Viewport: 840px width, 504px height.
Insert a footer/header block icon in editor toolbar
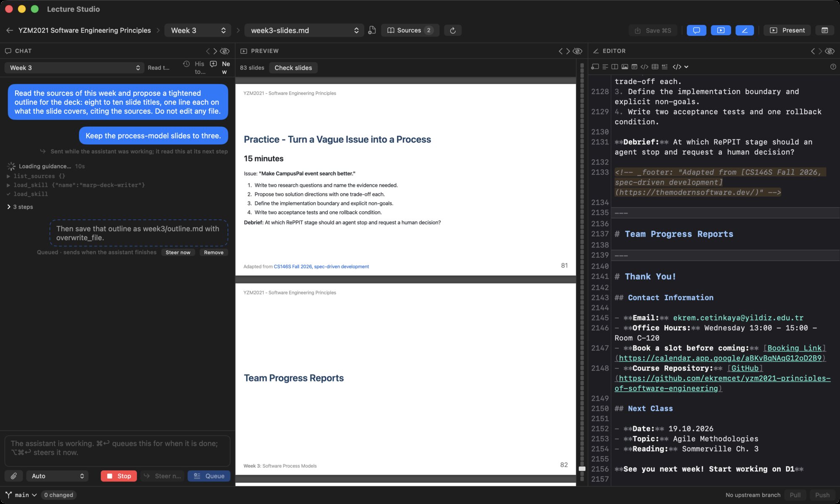pyautogui.click(x=634, y=67)
